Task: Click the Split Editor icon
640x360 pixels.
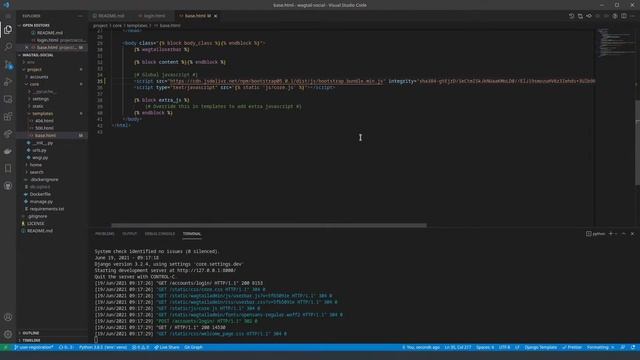Action: point(624,16)
